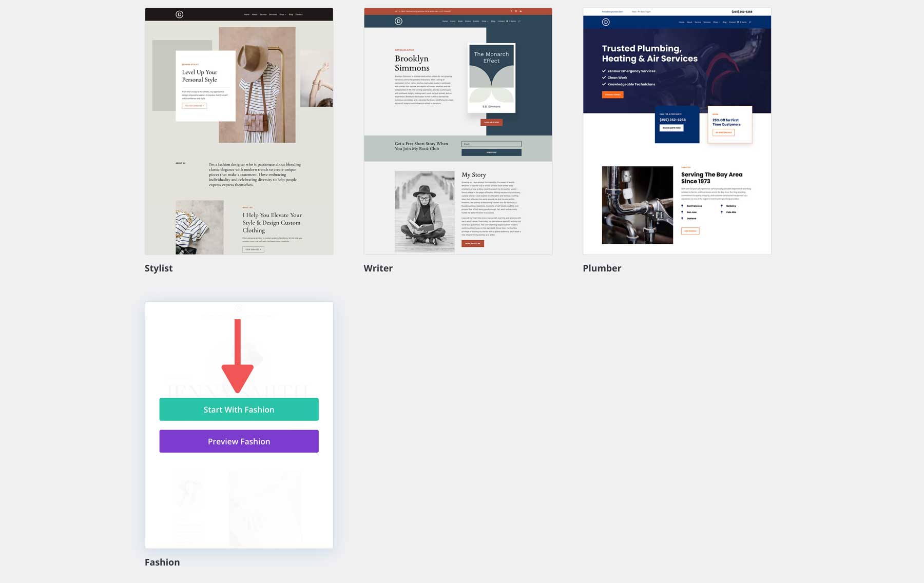Select the Blog menu item in Plumber's nav
The height and width of the screenshot is (583, 924).
(x=724, y=22)
